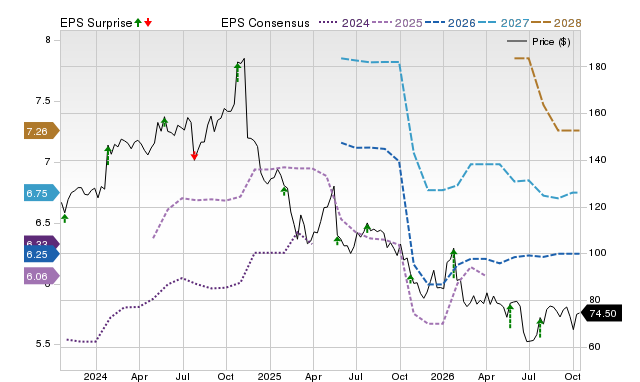Click the 180 label on the price axis
The width and height of the screenshot is (640, 382).
598,67
